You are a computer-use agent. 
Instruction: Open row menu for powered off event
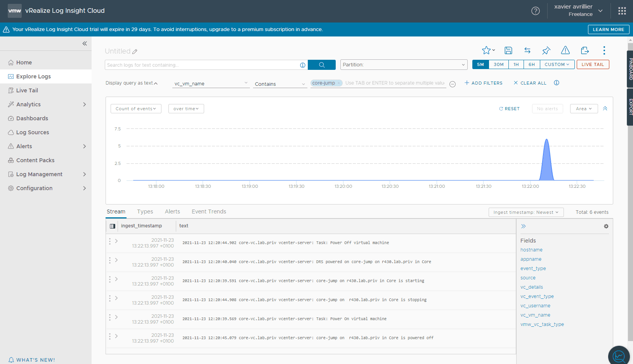(x=110, y=336)
